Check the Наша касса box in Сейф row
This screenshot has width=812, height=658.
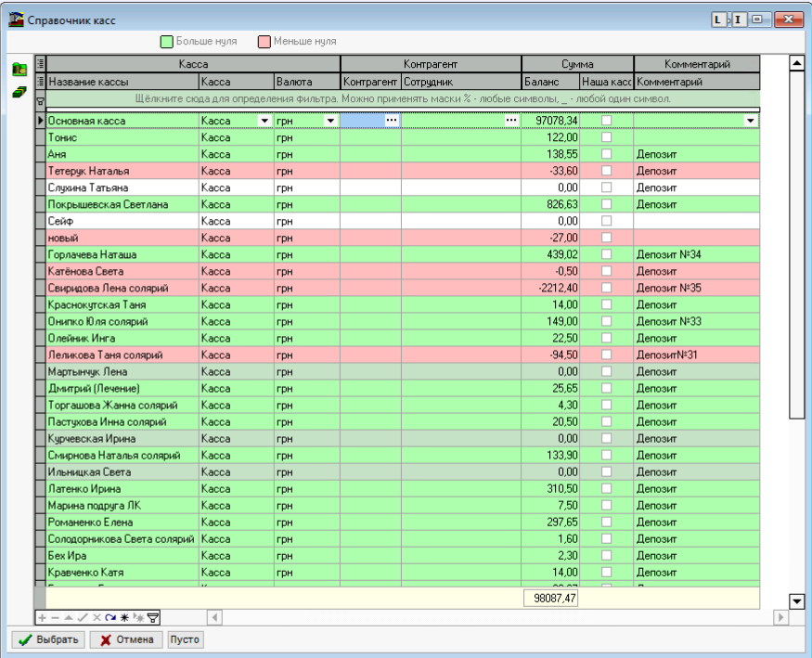point(607,221)
